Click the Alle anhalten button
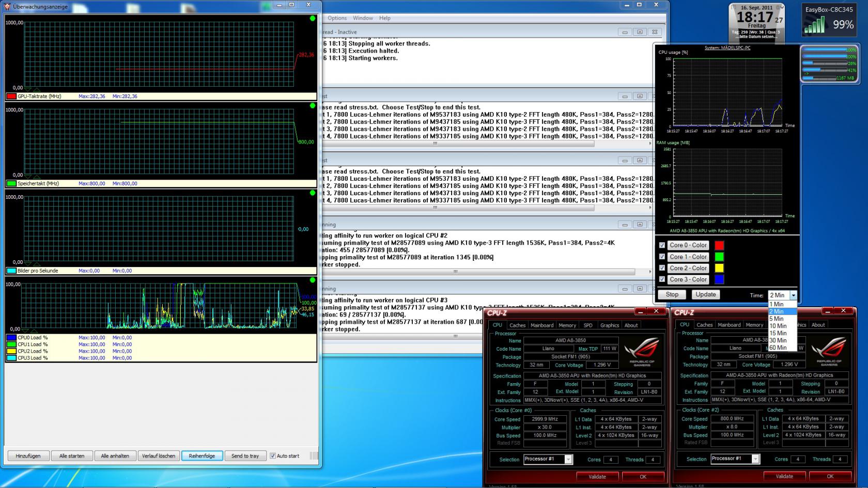868x488 pixels. coord(115,456)
